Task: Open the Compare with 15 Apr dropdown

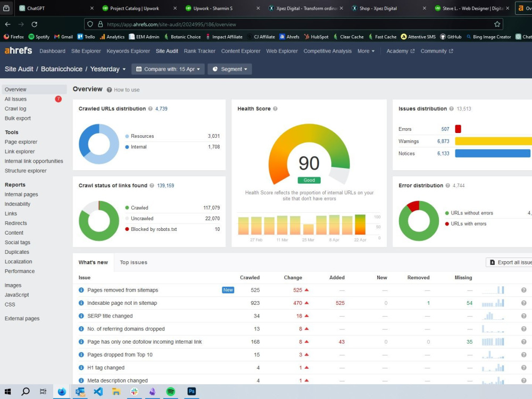Action: coord(168,69)
